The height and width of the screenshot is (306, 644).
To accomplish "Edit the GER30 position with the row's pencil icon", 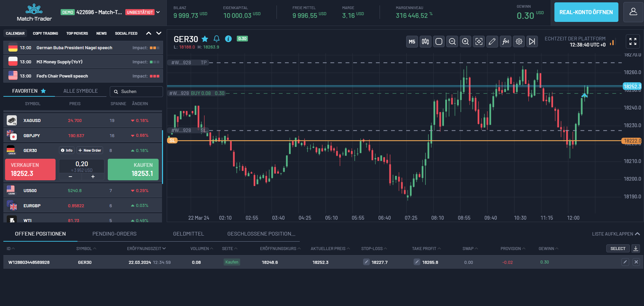I will coord(625,262).
